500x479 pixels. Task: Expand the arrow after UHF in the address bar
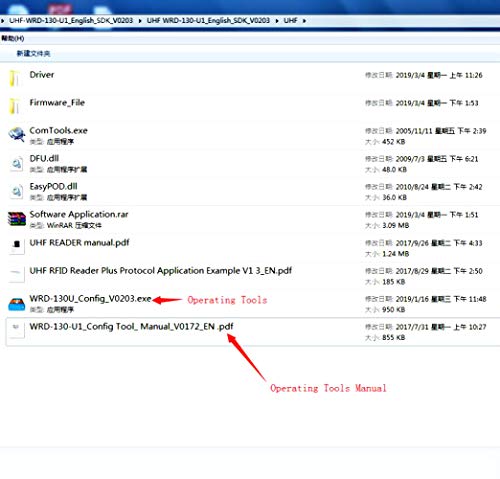click(x=304, y=21)
